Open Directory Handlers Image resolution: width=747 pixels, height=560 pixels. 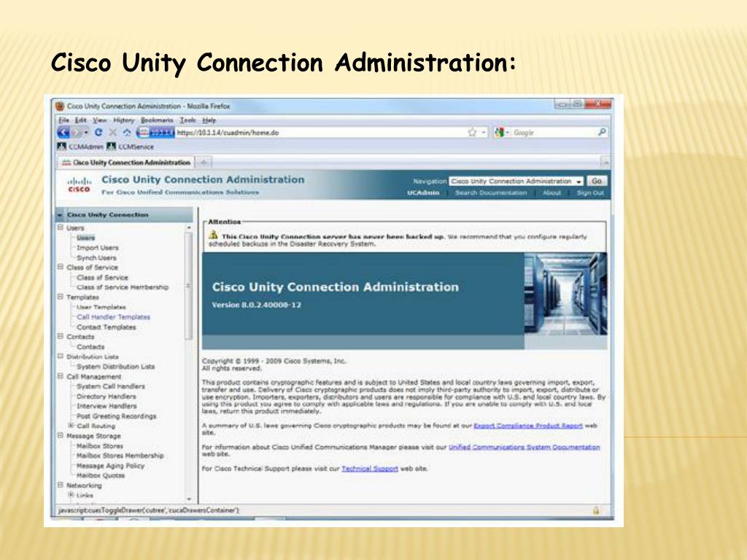pyautogui.click(x=107, y=396)
